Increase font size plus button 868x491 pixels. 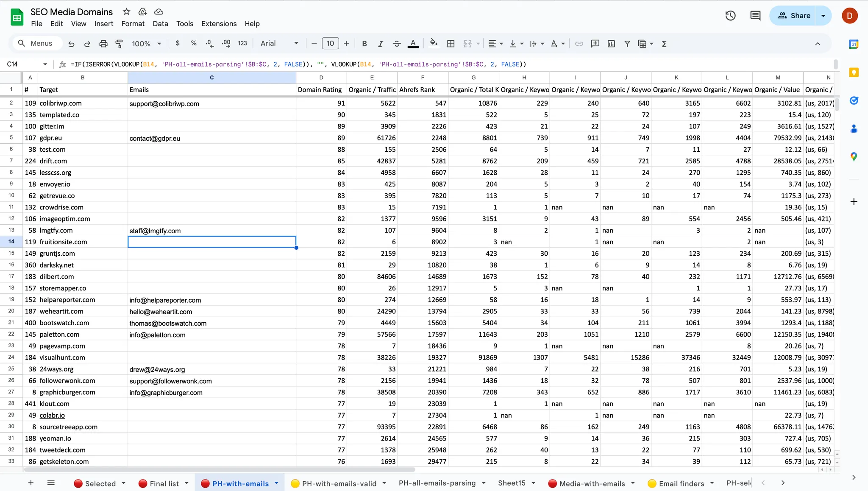click(x=346, y=43)
